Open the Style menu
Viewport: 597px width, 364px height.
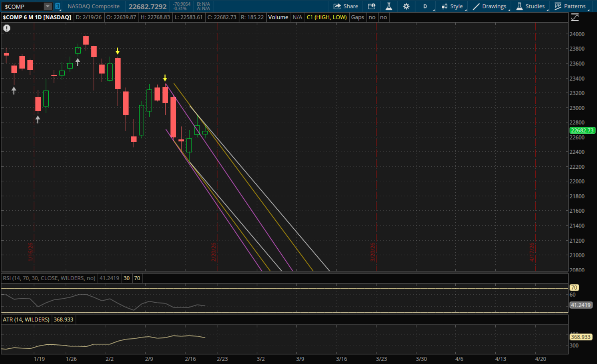452,6
